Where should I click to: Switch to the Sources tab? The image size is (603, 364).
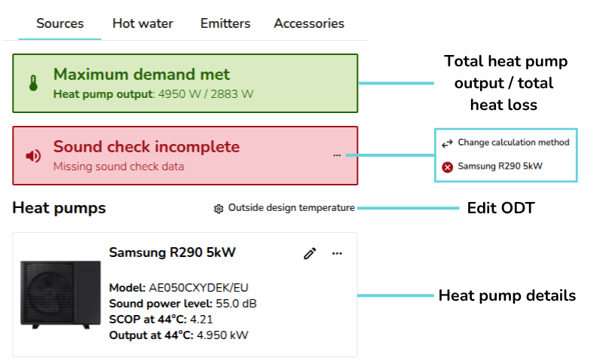point(60,23)
